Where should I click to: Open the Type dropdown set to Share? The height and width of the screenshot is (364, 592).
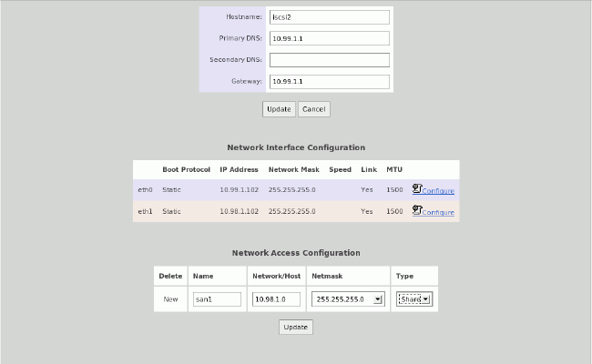click(x=413, y=298)
